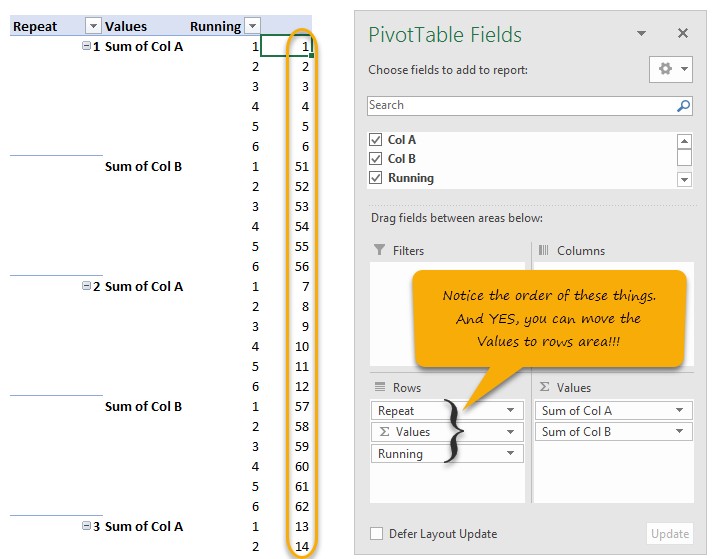714x559 pixels.
Task: Open the PivotTable Fields pane options arrow
Action: (x=641, y=34)
